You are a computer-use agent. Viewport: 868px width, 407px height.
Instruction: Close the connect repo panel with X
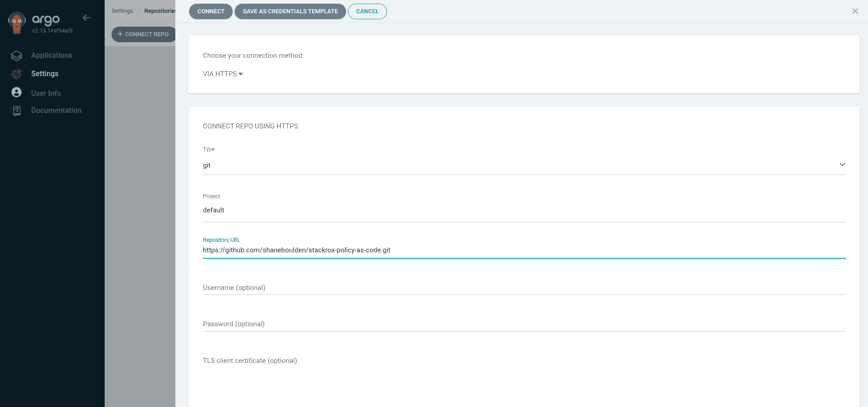(x=855, y=11)
